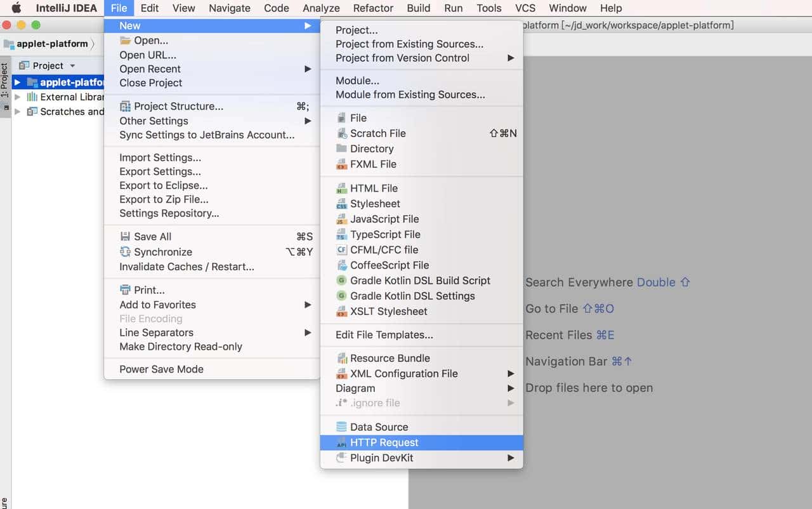Choose Settings Repository...

[169, 214]
